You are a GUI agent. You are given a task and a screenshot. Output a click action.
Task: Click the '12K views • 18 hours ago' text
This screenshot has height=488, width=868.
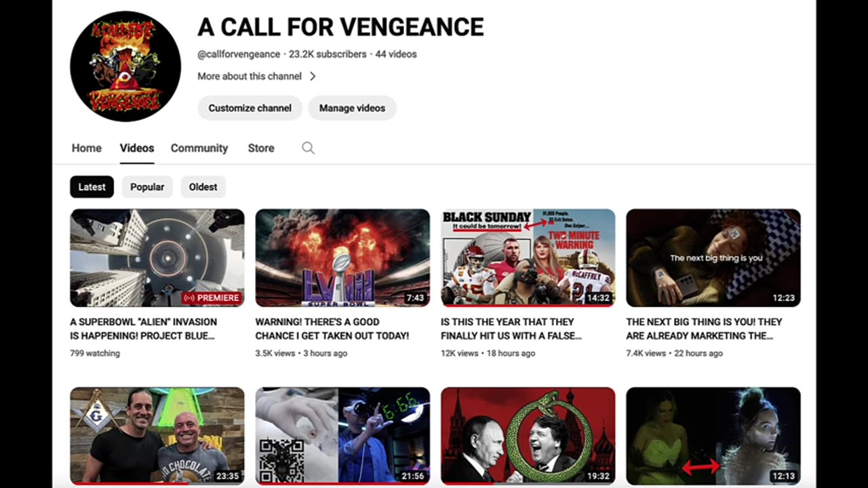point(488,353)
